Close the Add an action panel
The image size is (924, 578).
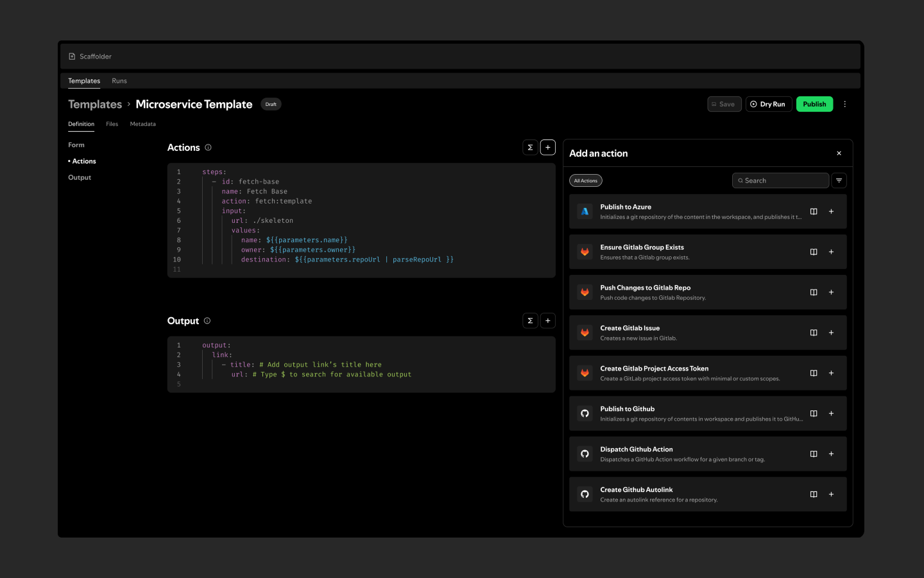pos(839,153)
